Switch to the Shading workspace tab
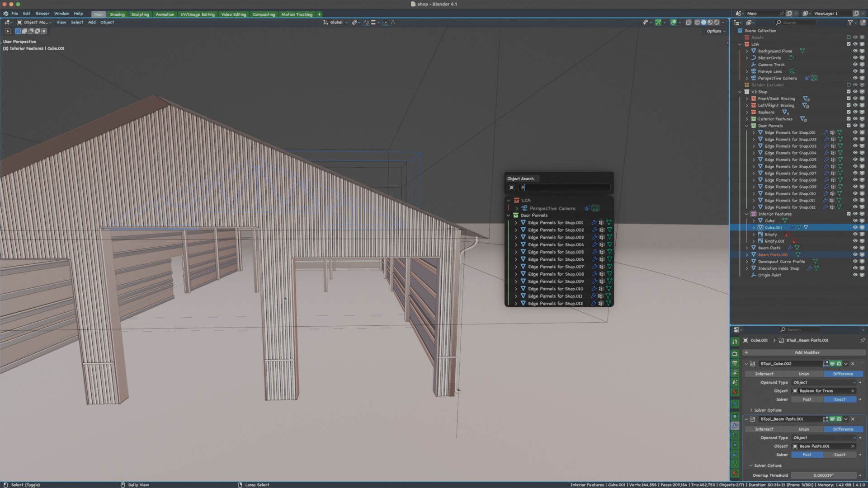Image resolution: width=868 pixels, height=488 pixels. click(117, 14)
